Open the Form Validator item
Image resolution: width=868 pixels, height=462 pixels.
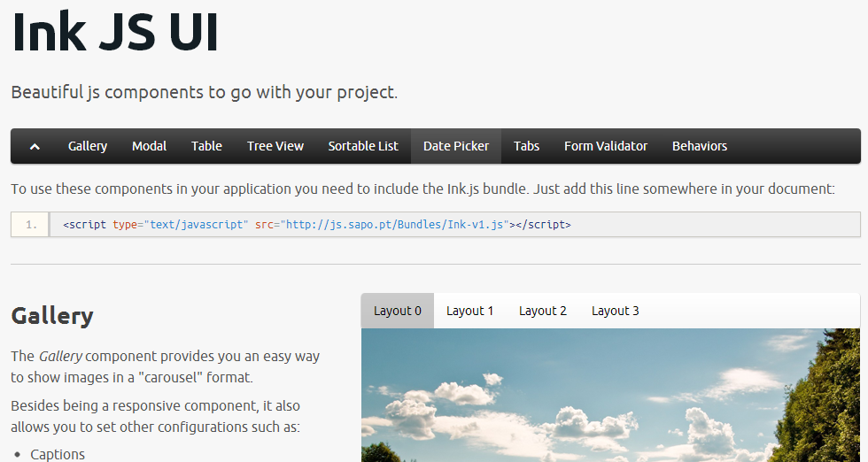coord(606,146)
